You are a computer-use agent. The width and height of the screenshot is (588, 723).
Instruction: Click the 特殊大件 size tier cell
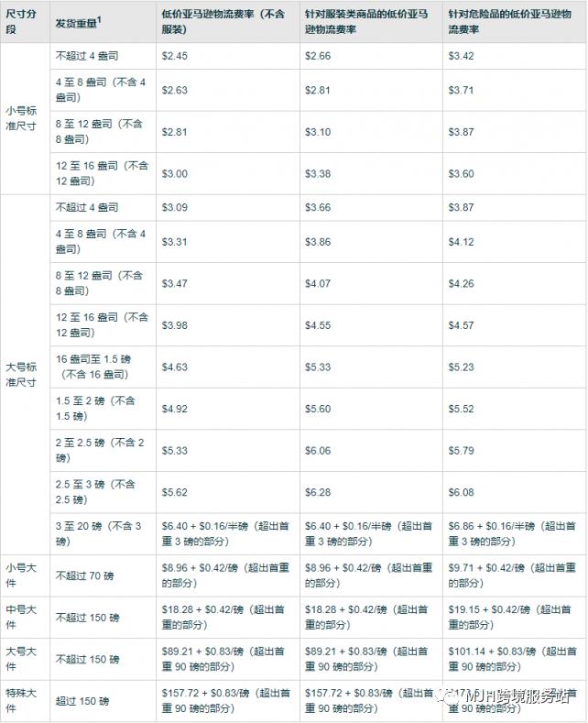tap(23, 701)
